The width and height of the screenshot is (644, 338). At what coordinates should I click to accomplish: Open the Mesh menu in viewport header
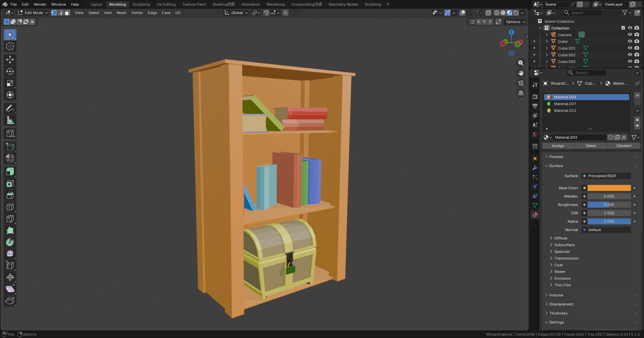121,13
